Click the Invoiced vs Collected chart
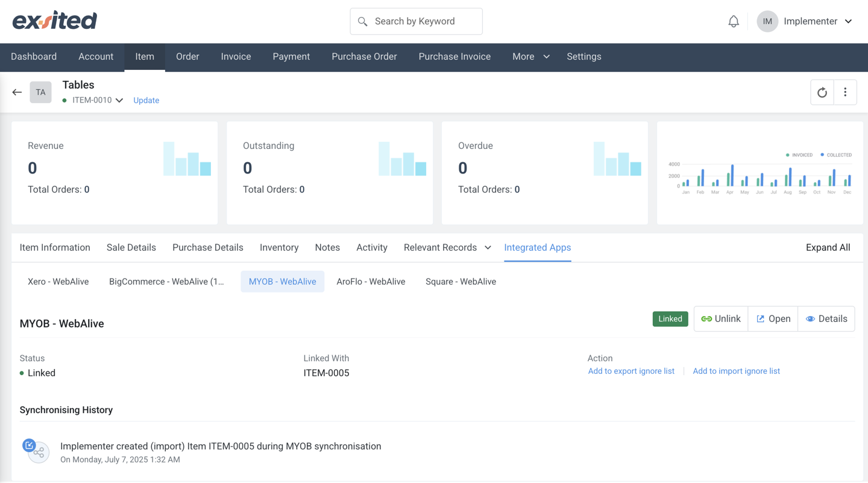The width and height of the screenshot is (868, 483). click(759, 174)
